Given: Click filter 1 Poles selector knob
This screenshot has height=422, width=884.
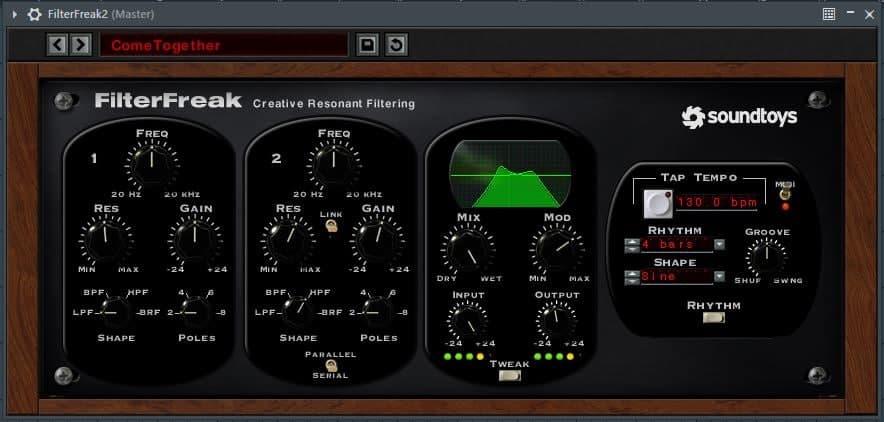Looking at the screenshot, I should pyautogui.click(x=196, y=312).
